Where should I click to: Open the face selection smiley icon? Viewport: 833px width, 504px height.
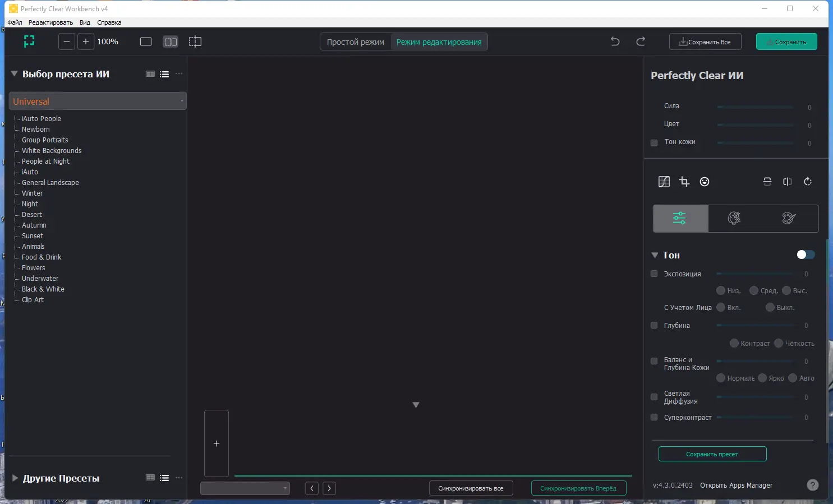tap(705, 182)
